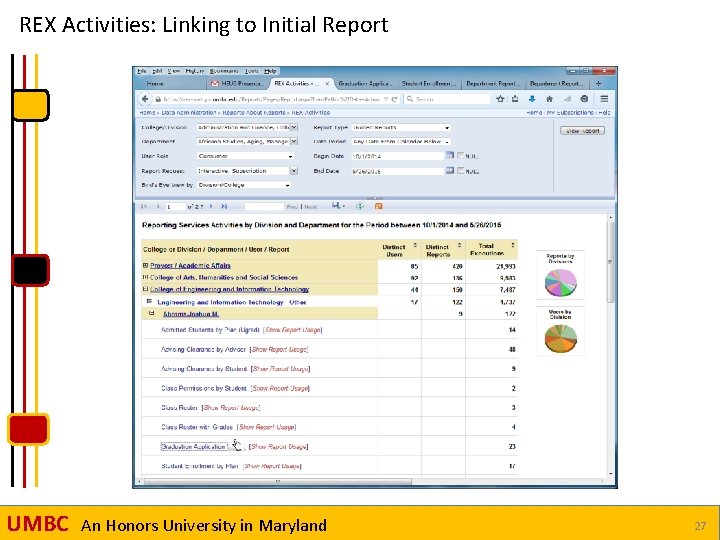Image resolution: width=720 pixels, height=540 pixels.
Task: Open the export save dropdown icon
Action: pos(338,206)
